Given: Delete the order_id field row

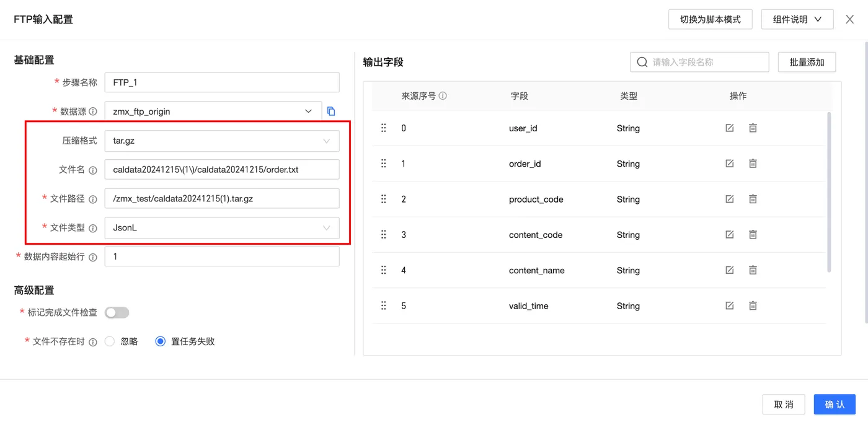Looking at the screenshot, I should (x=753, y=164).
